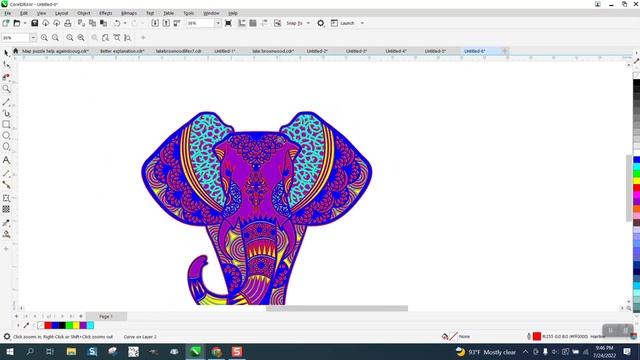
Task: Expand the Undo history dropdown arrow
Action: tap(125, 23)
